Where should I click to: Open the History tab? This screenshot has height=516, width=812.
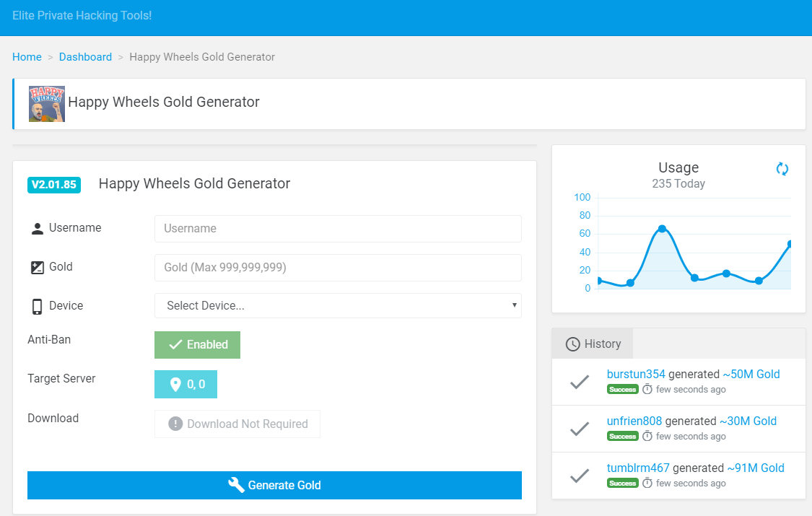point(593,344)
